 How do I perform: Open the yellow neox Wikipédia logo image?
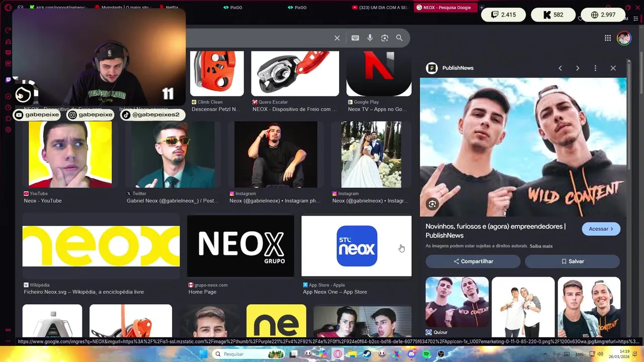(x=101, y=246)
